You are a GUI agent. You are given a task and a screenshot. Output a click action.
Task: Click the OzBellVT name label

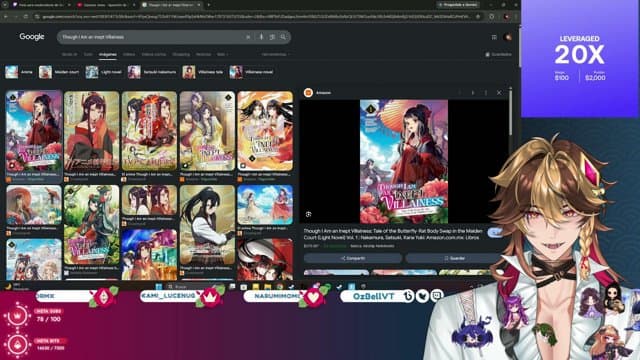pyautogui.click(x=373, y=296)
